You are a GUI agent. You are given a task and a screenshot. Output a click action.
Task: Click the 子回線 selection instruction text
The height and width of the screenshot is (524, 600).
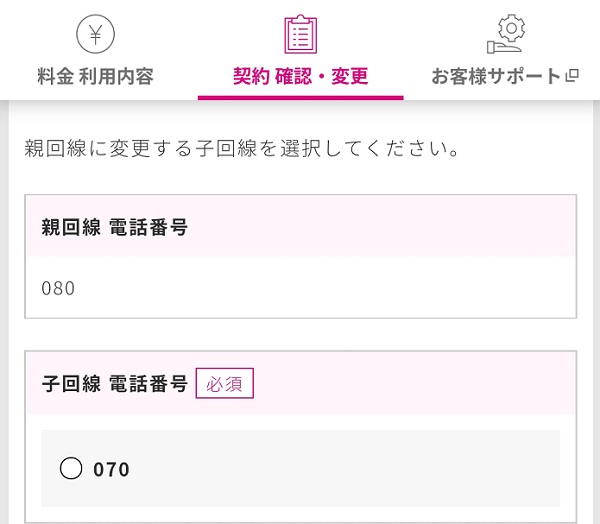[x=242, y=149]
